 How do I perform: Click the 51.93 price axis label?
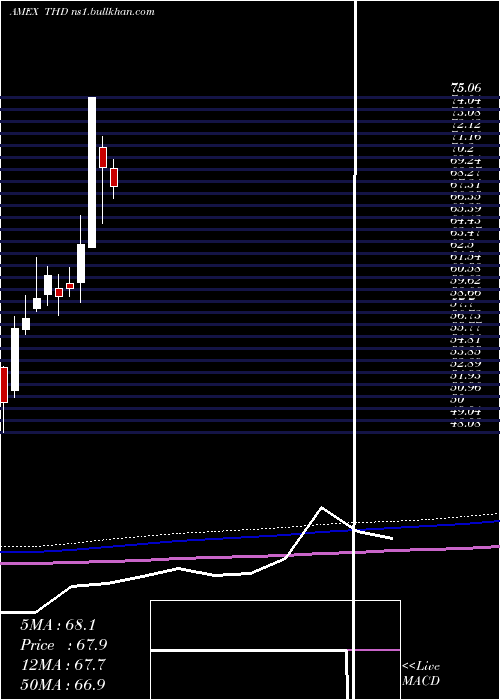466,376
